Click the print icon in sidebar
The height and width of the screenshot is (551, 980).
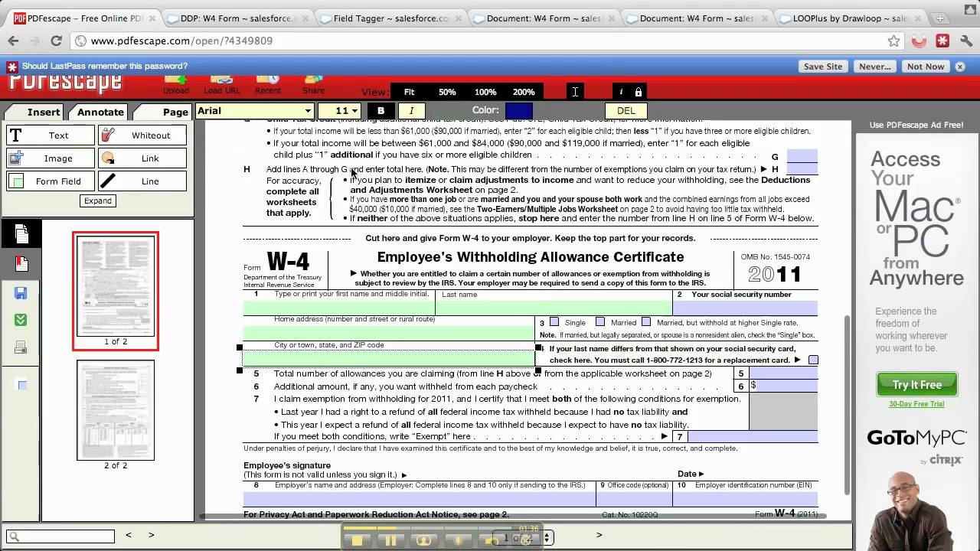pyautogui.click(x=21, y=348)
